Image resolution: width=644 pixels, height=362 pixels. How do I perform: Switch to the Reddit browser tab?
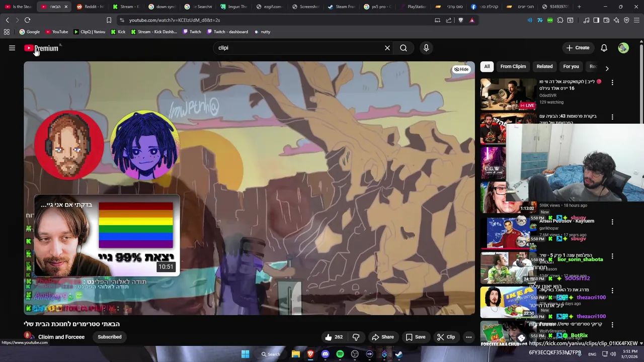click(91, 7)
